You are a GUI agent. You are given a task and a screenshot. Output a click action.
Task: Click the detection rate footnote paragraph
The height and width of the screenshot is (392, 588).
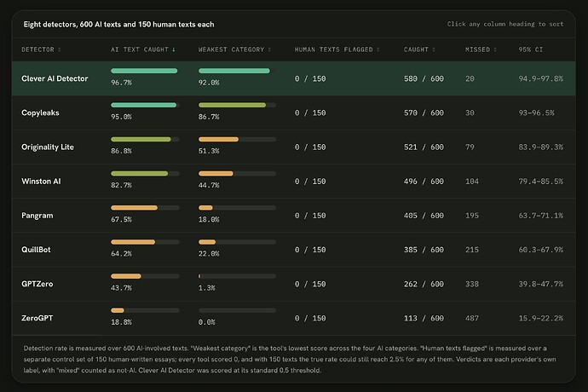(x=290, y=360)
